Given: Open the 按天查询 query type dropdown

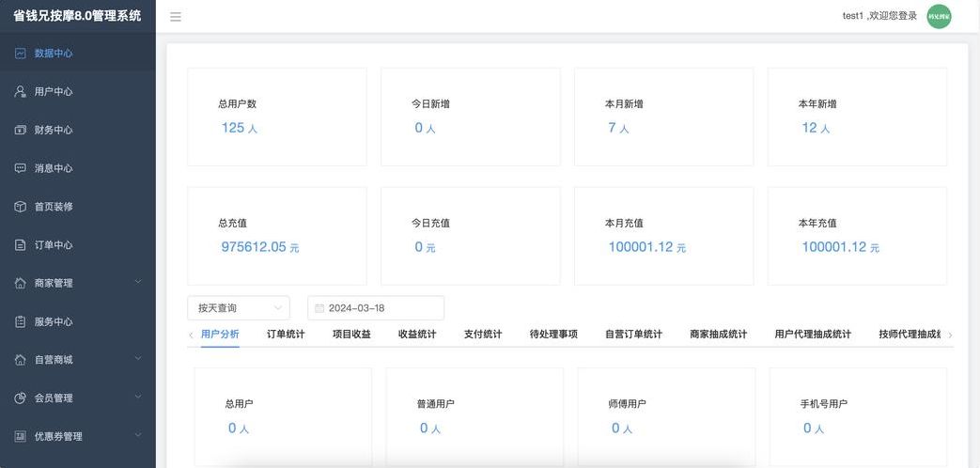Looking at the screenshot, I should pos(239,308).
